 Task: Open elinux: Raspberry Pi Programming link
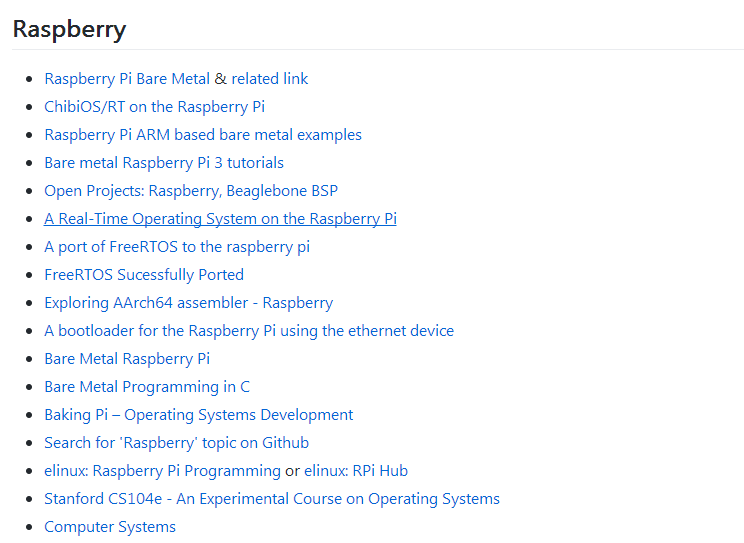click(162, 471)
